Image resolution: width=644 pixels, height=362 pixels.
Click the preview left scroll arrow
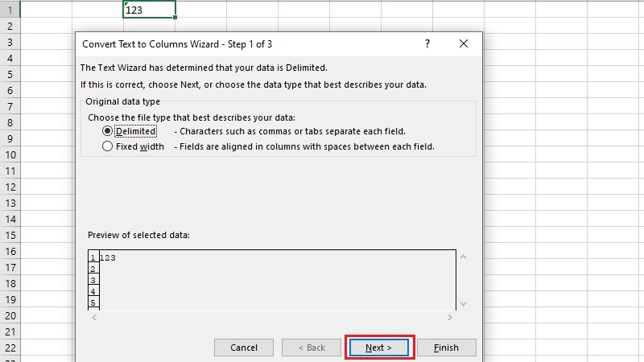point(94,317)
